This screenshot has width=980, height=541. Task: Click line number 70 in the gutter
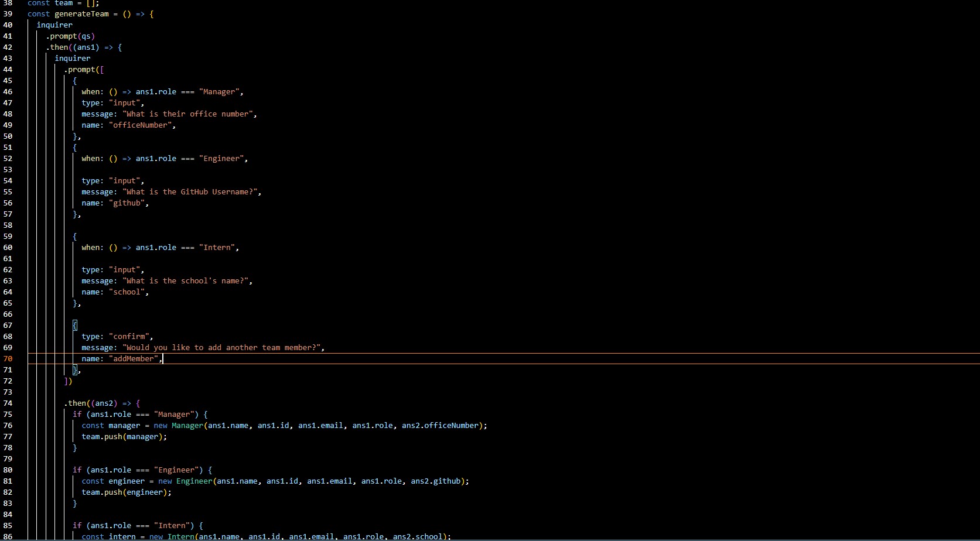pyautogui.click(x=8, y=359)
